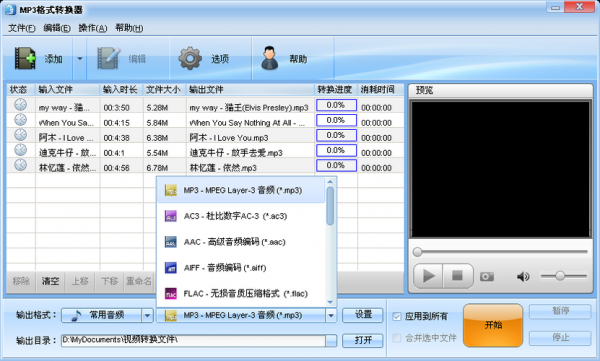Select AC3 杜比数字AC-3 format option
This screenshot has width=600, height=361.
point(241,216)
